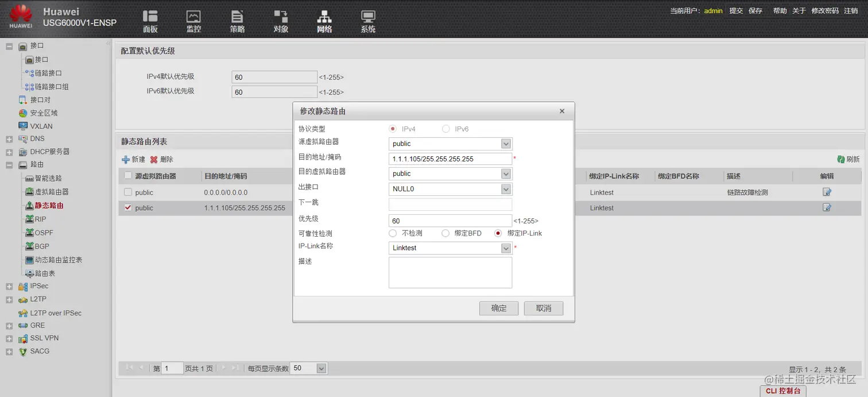
Task: Open the 面板 dashboard tab
Action: [150, 21]
